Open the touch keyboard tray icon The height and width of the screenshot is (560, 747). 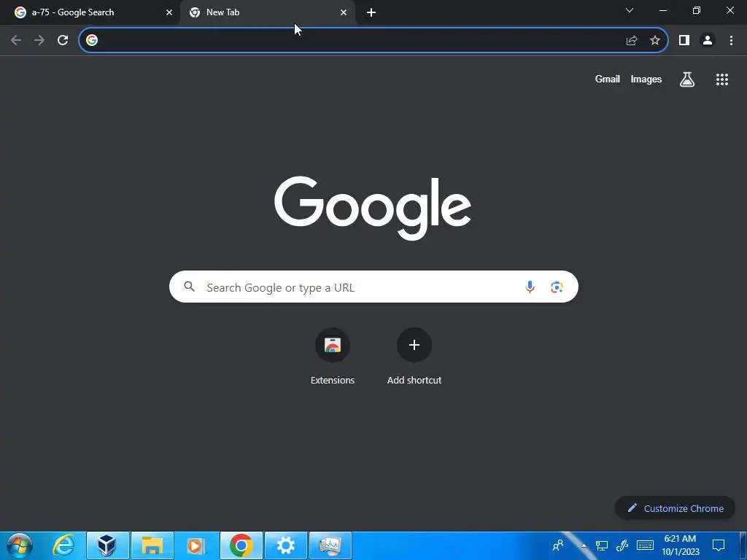[645, 545]
